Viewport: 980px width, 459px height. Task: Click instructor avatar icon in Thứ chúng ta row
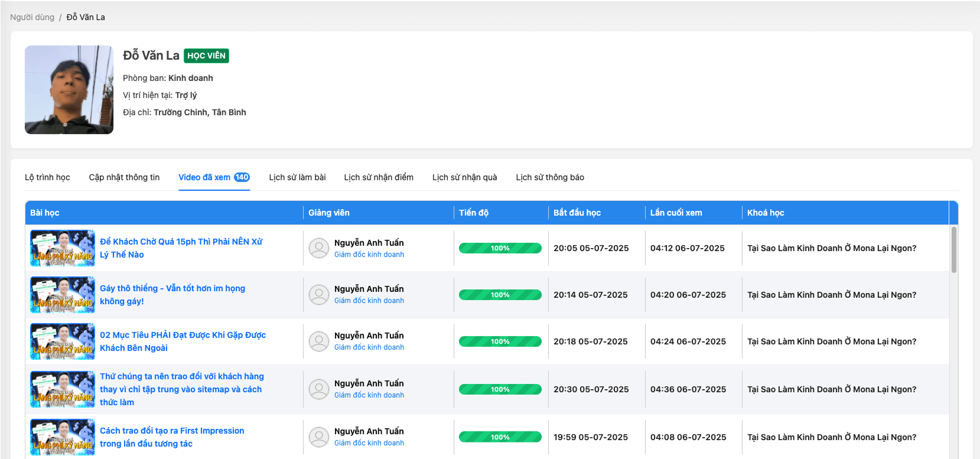click(x=319, y=389)
